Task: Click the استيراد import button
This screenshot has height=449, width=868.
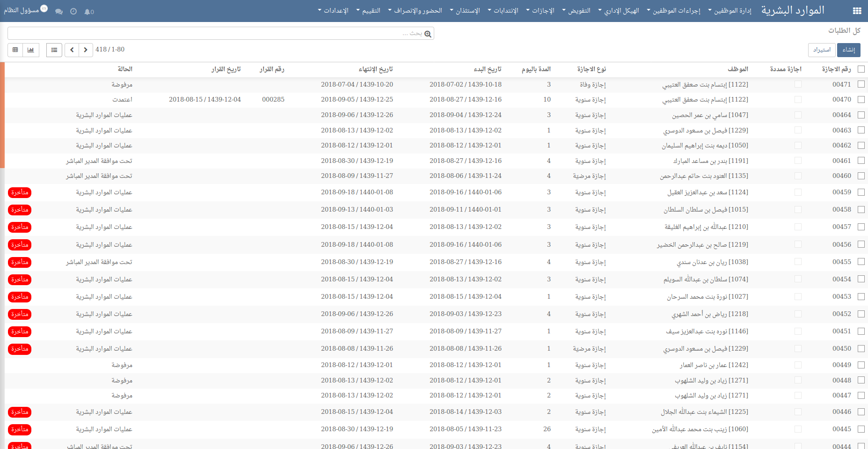Action: pyautogui.click(x=822, y=50)
